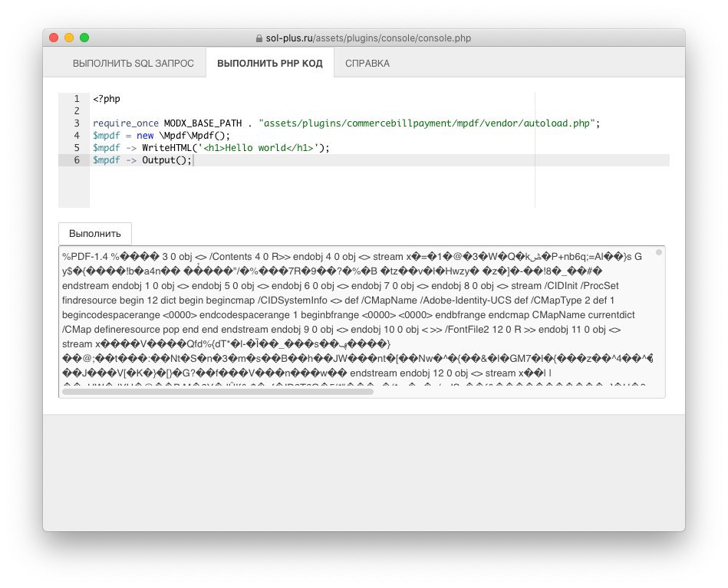
Task: Click line number 3 in gutter
Action: tap(77, 123)
